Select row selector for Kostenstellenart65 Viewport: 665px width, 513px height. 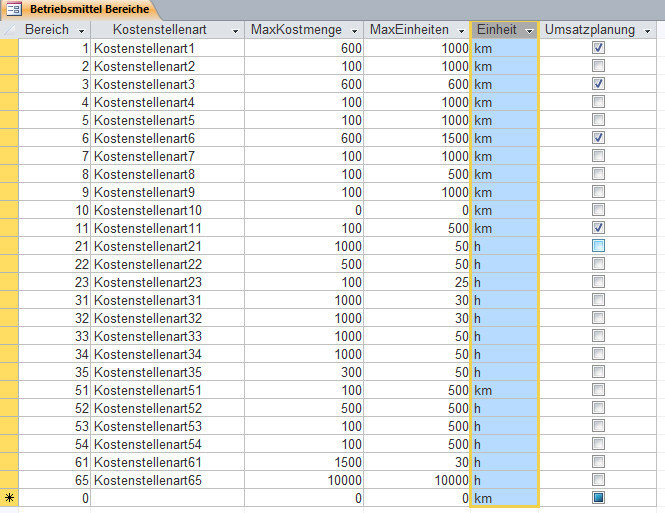click(x=9, y=480)
